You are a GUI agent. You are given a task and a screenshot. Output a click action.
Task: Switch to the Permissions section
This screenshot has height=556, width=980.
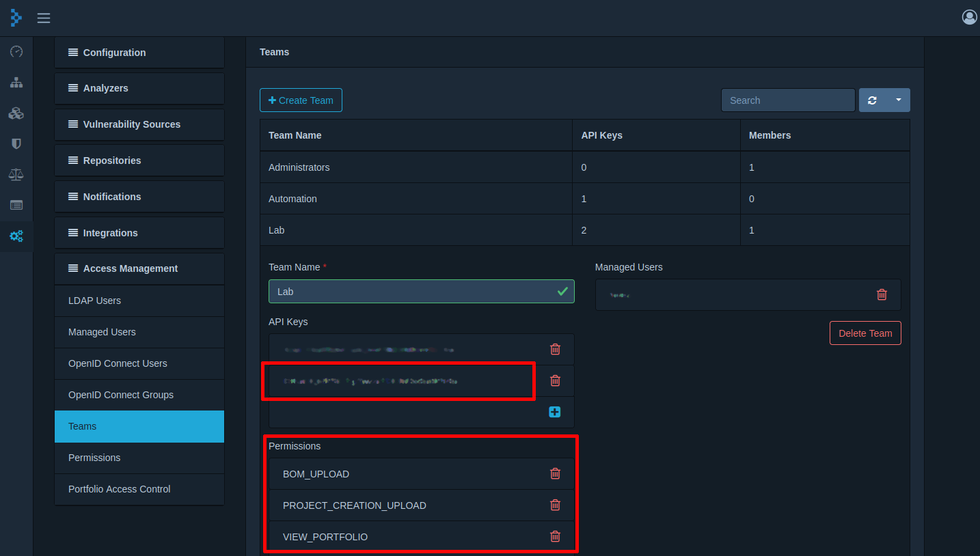click(94, 457)
